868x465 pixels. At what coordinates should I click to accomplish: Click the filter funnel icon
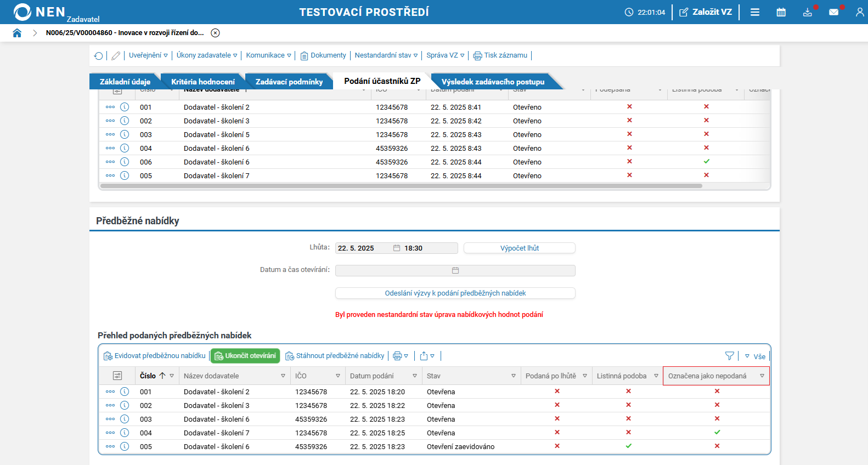729,356
